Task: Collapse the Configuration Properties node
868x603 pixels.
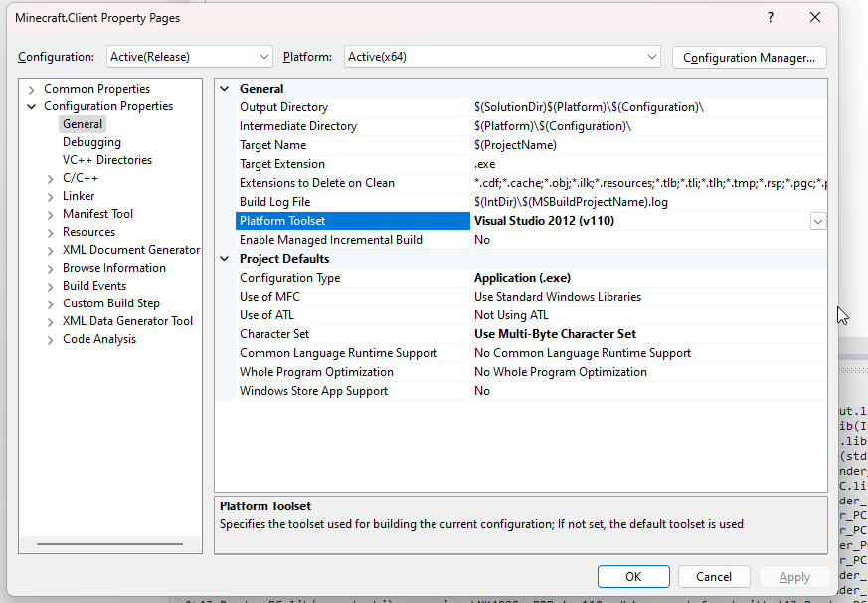Action: (x=33, y=106)
